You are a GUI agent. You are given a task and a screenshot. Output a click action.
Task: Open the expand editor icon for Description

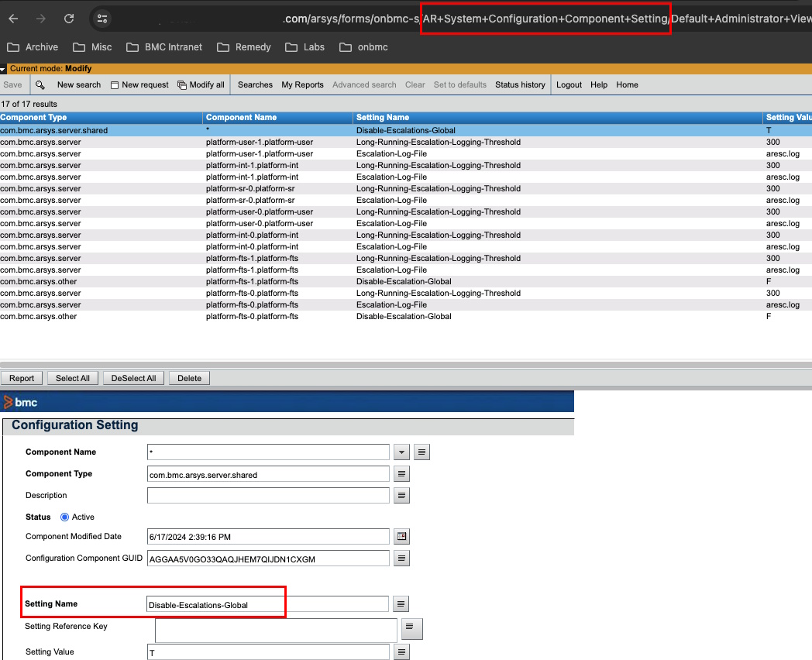401,496
